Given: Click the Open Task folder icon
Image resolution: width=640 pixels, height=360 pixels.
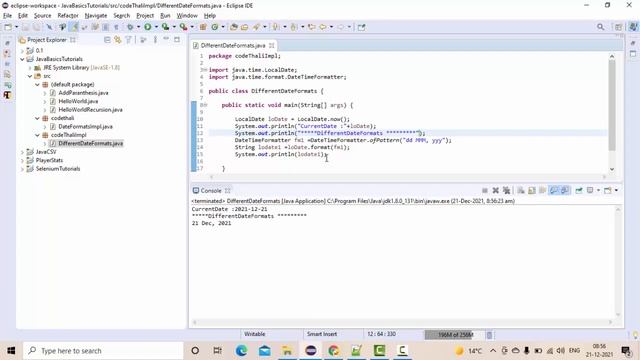Looking at the screenshot, I should click(x=244, y=27).
